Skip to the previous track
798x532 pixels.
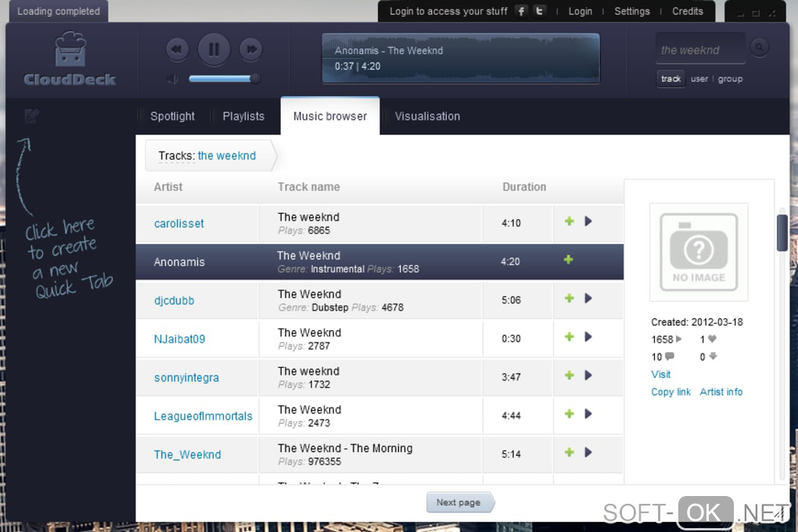pos(177,49)
